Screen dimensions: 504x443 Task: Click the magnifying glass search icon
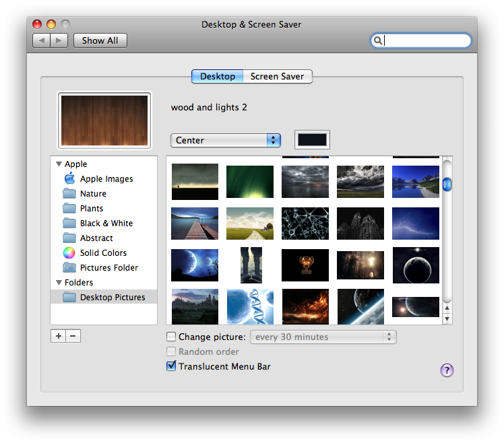(x=378, y=40)
